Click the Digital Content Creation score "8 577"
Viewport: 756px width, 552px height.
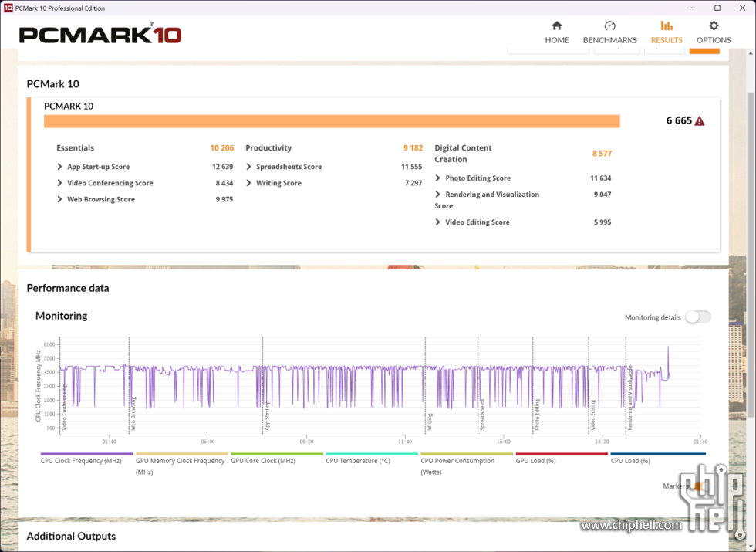tap(602, 154)
